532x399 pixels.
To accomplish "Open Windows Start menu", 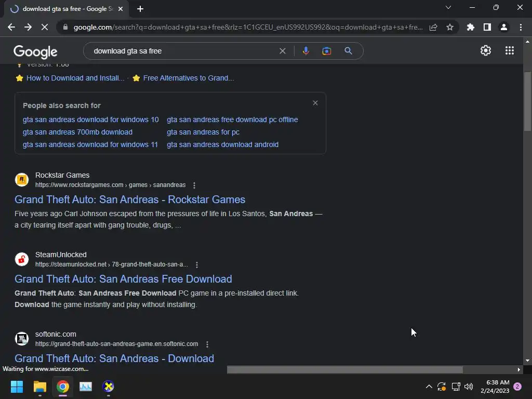I will pyautogui.click(x=17, y=387).
